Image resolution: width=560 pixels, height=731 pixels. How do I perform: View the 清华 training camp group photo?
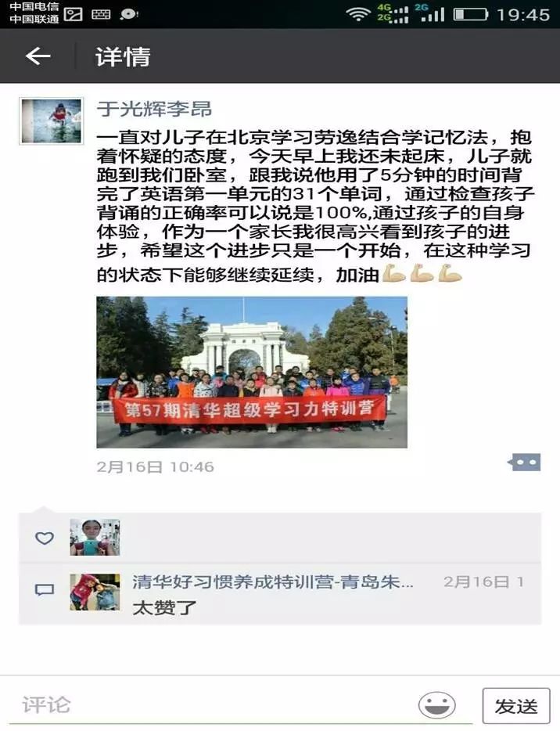252,372
